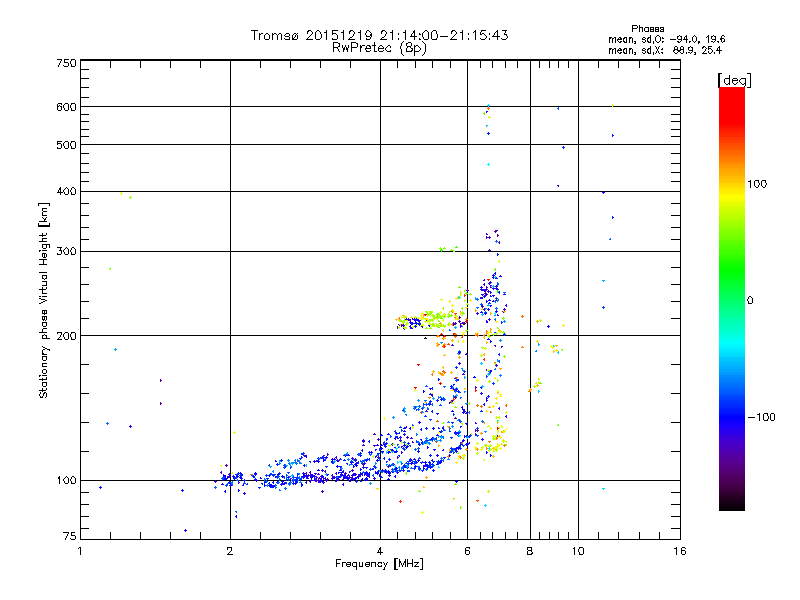Viewport: 800px width, 600px height.
Task: Click the '[deg]' colorbar unit label
Action: [x=734, y=81]
